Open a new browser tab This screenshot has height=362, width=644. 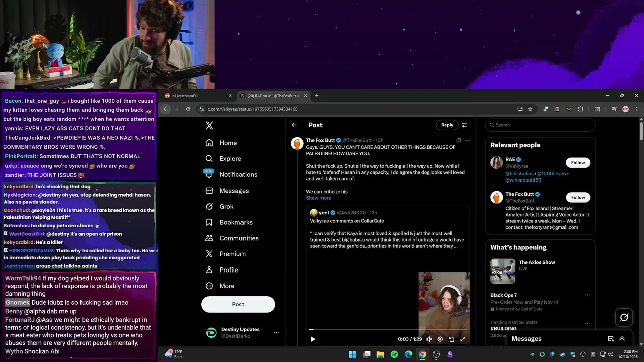(316, 96)
